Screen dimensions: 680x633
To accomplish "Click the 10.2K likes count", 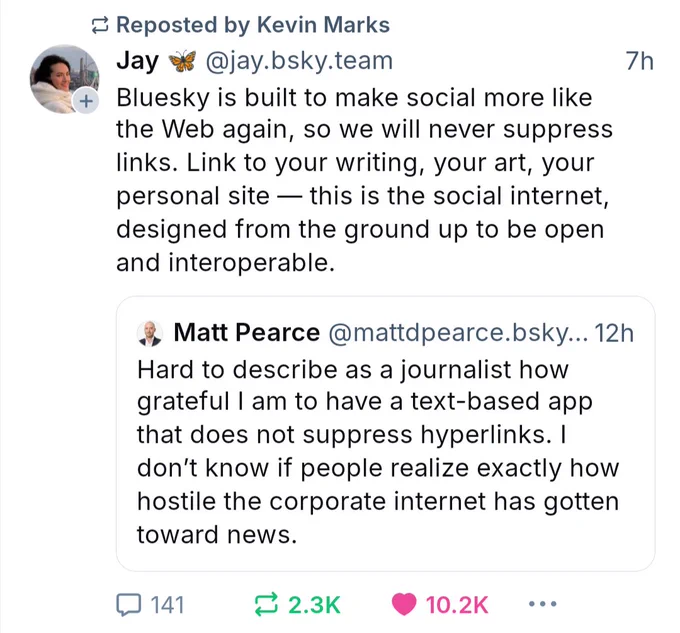I will (x=456, y=604).
